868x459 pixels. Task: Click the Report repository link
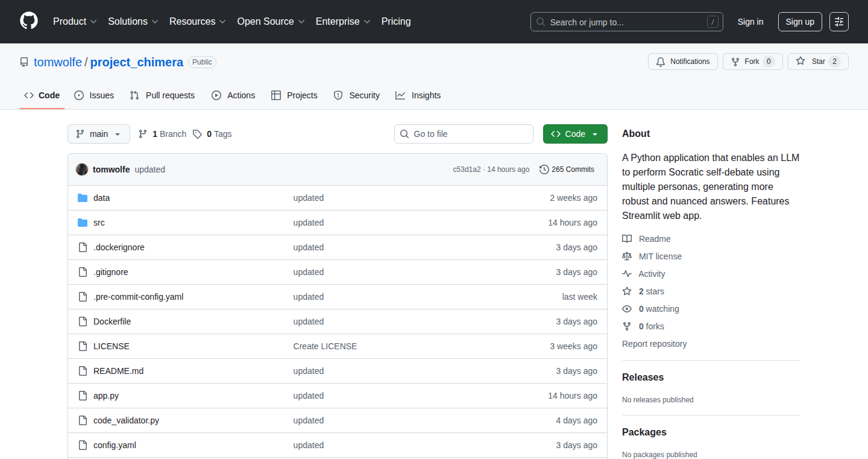pyautogui.click(x=655, y=344)
